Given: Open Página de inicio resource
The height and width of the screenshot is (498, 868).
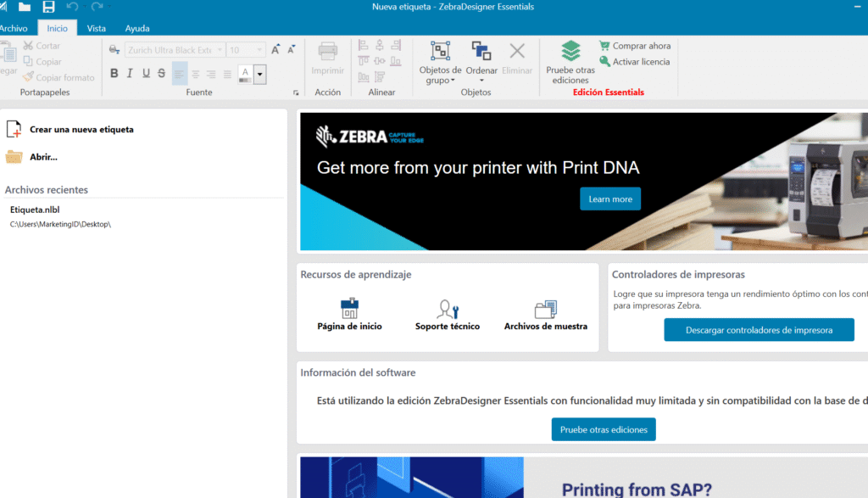Looking at the screenshot, I should point(349,315).
